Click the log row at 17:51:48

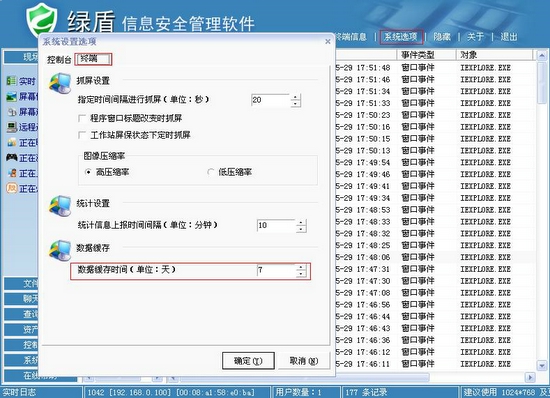click(436, 68)
